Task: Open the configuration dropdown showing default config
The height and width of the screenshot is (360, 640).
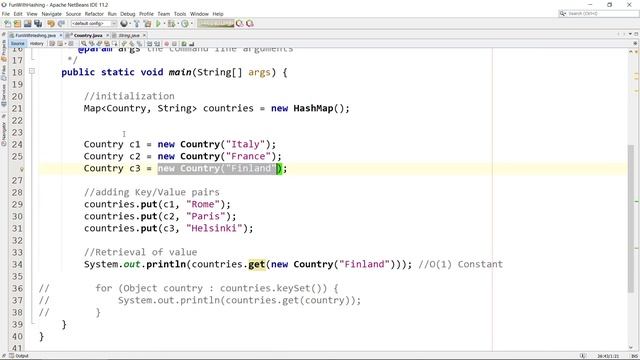Action: (x=94, y=24)
